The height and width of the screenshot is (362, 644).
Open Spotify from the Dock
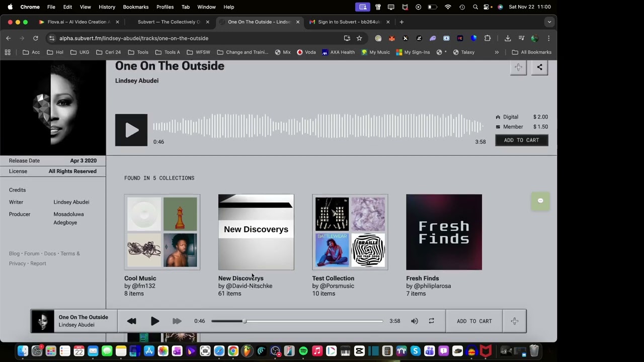(x=303, y=351)
